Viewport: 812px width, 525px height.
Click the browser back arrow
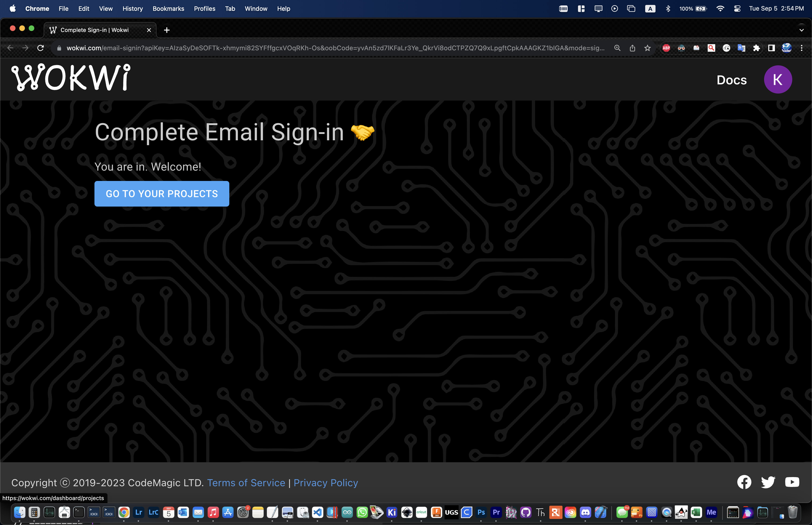coord(10,48)
